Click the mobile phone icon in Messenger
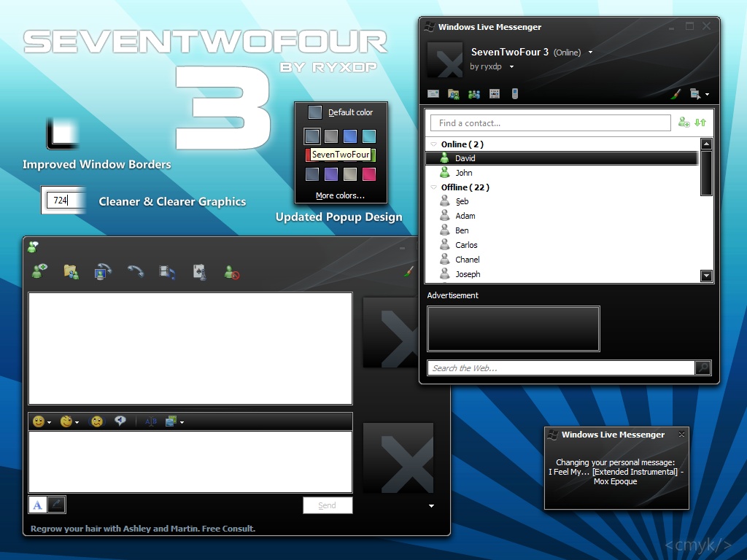 pyautogui.click(x=514, y=94)
